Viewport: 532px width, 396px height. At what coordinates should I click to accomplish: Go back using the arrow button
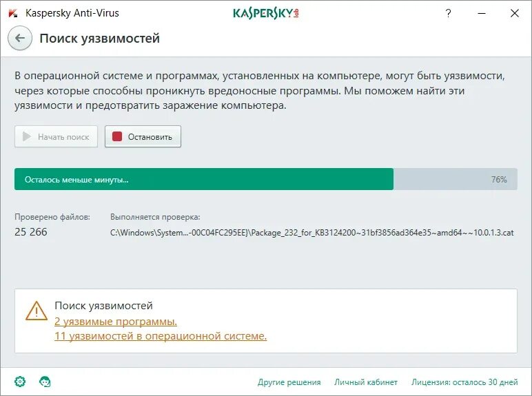[x=20, y=38]
